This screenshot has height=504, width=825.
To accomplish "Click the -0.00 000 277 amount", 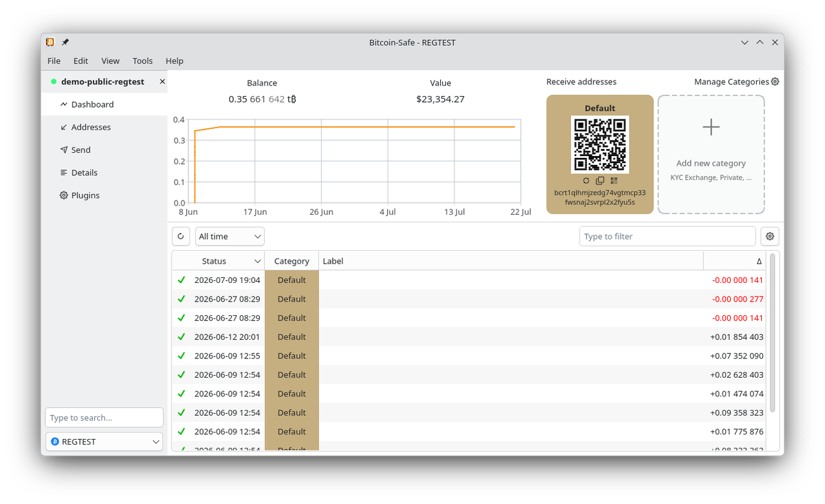I will point(737,299).
